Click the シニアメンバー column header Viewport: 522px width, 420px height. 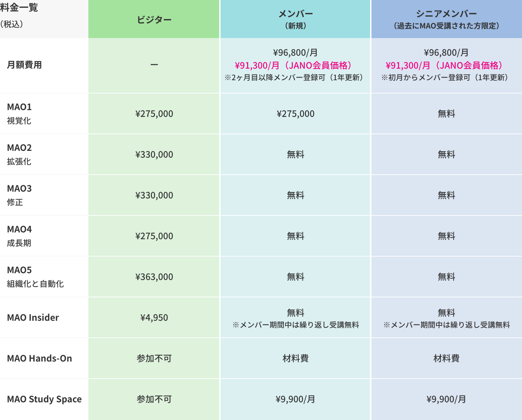446,19
